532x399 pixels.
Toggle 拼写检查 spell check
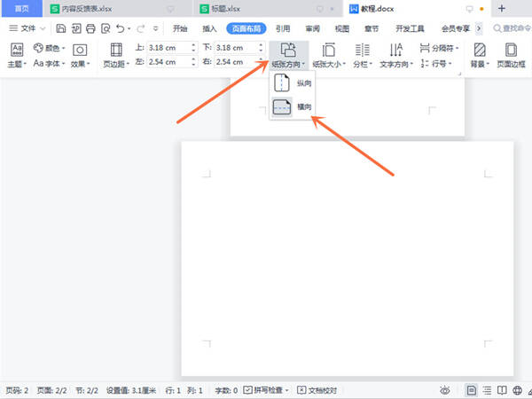click(x=266, y=390)
